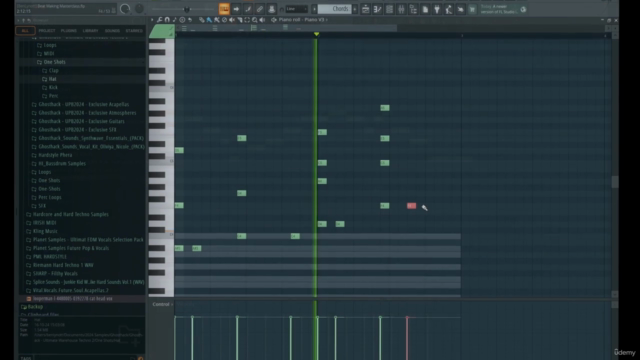Open the newer version of FL Studio news message
Screen dimensions: 640x360
[498, 9]
